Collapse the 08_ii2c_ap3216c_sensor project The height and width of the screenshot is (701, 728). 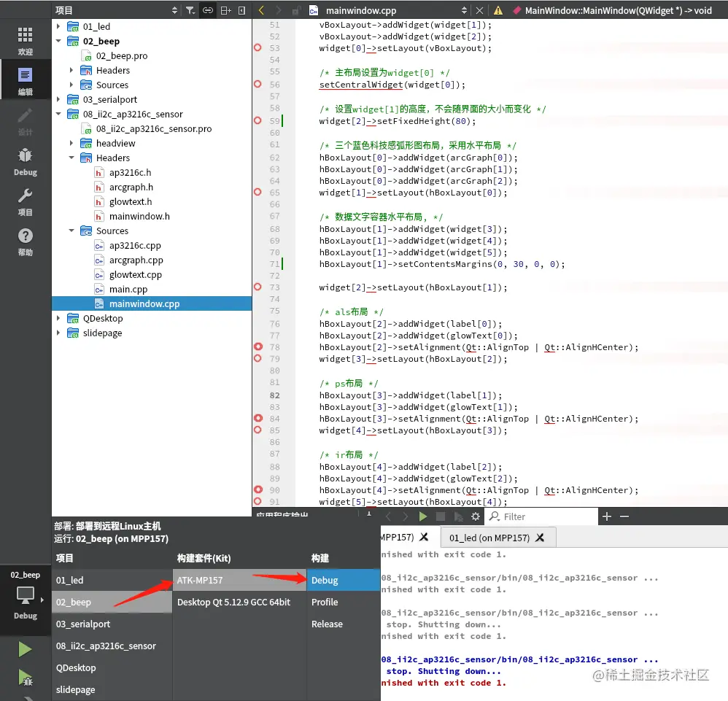coord(58,114)
